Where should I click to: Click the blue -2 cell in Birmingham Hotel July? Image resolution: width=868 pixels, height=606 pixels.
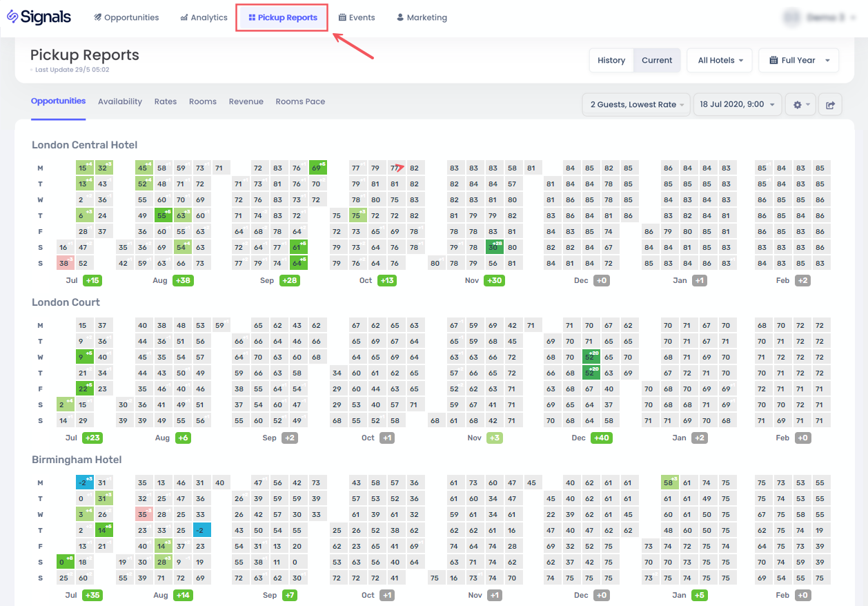coord(84,482)
